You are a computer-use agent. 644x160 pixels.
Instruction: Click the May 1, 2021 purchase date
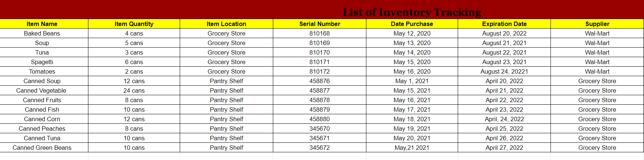point(412,81)
